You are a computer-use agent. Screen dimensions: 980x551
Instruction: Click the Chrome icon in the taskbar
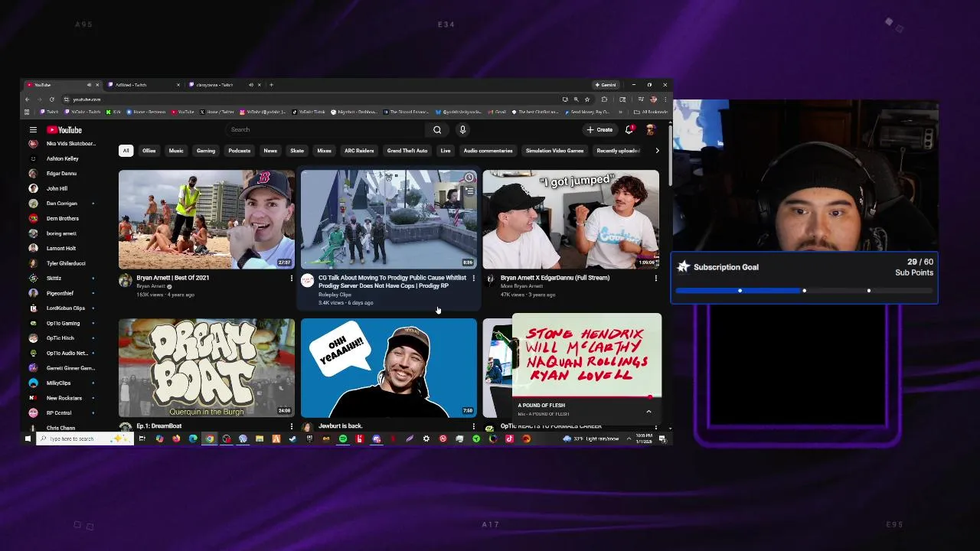pos(210,439)
